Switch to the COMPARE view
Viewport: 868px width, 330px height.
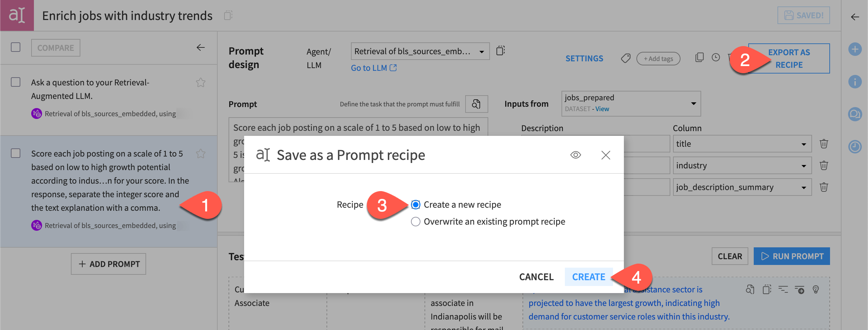coord(55,47)
